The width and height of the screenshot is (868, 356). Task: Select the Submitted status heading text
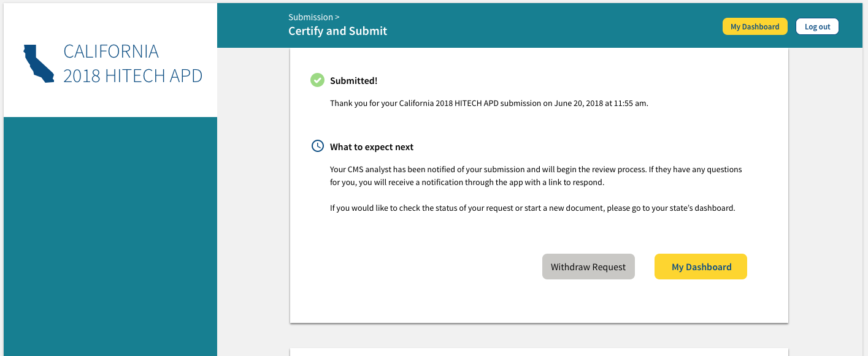pyautogui.click(x=353, y=80)
